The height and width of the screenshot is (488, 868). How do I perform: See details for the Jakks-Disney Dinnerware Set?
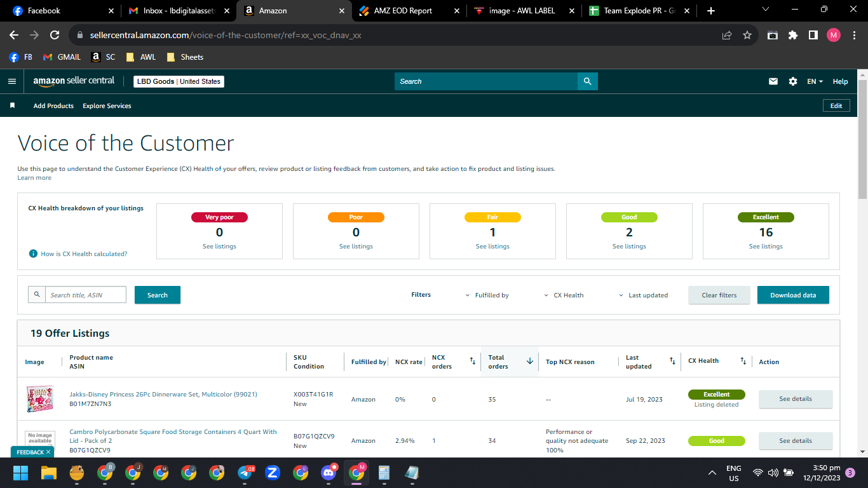click(x=796, y=399)
